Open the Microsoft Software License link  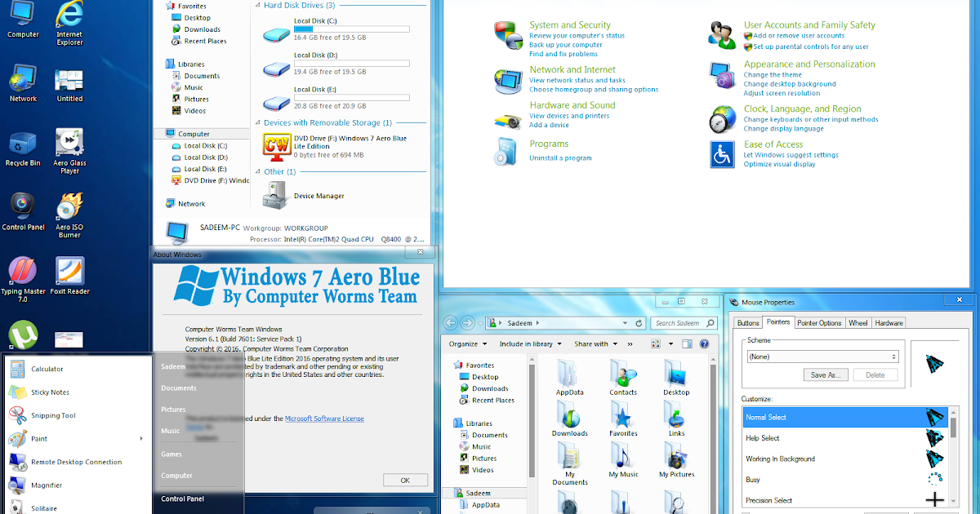click(x=324, y=419)
